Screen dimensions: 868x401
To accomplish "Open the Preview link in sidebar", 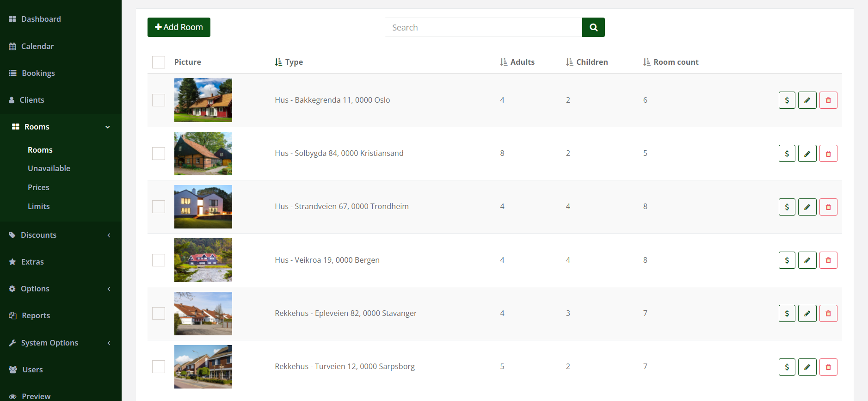I will pos(36,396).
